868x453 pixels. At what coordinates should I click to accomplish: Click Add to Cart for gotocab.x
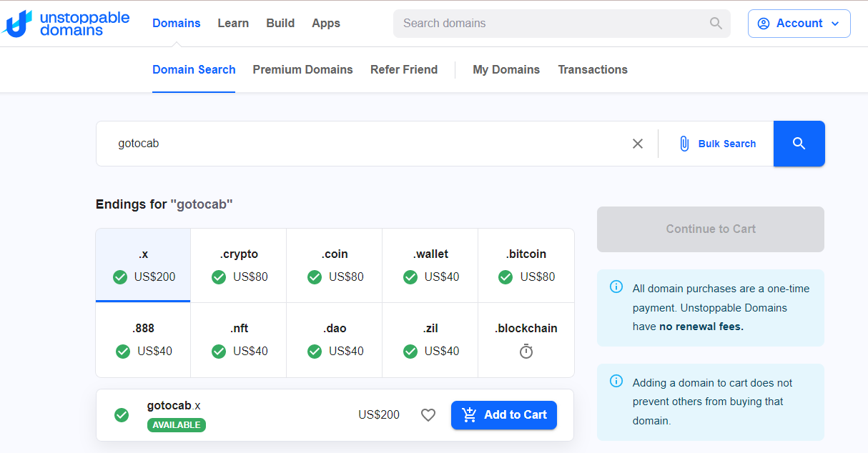(x=504, y=415)
